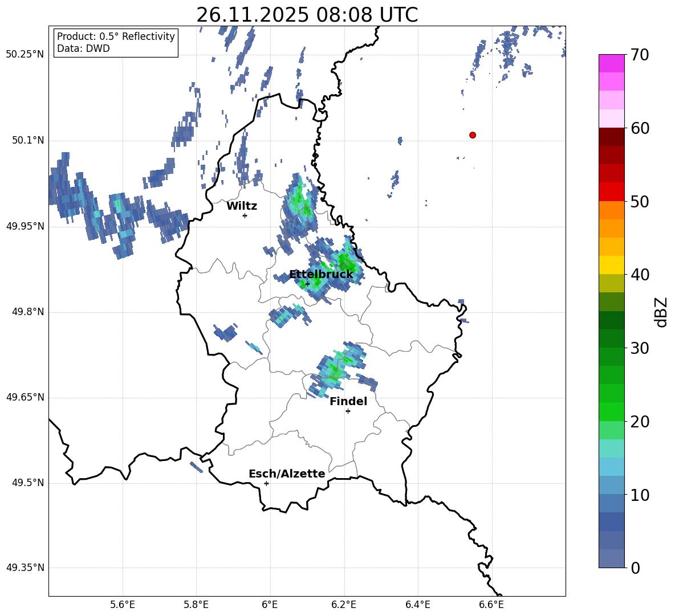Viewport: 675px width, 616px height.
Task: Click the 6.6°E longitude label
Action: tap(491, 605)
